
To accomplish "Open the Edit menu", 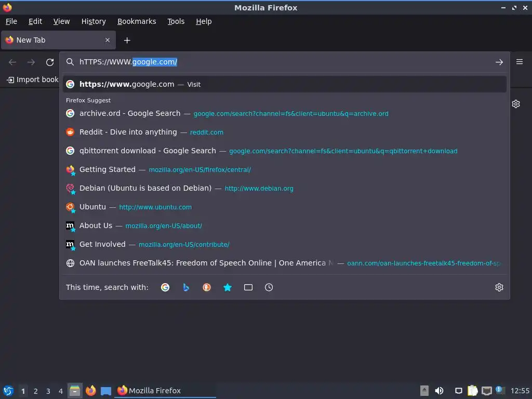I will 35,21.
